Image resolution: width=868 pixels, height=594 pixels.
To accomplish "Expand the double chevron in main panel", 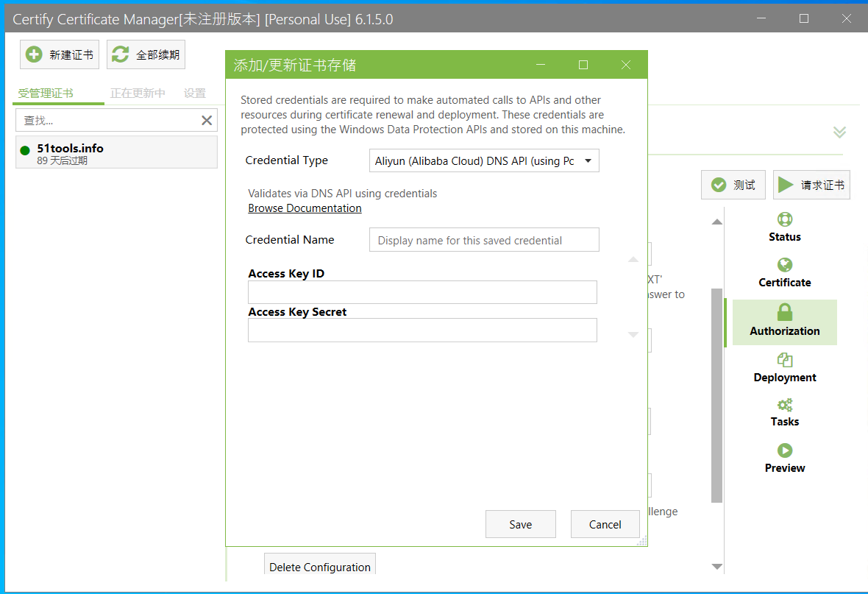I will 839,132.
